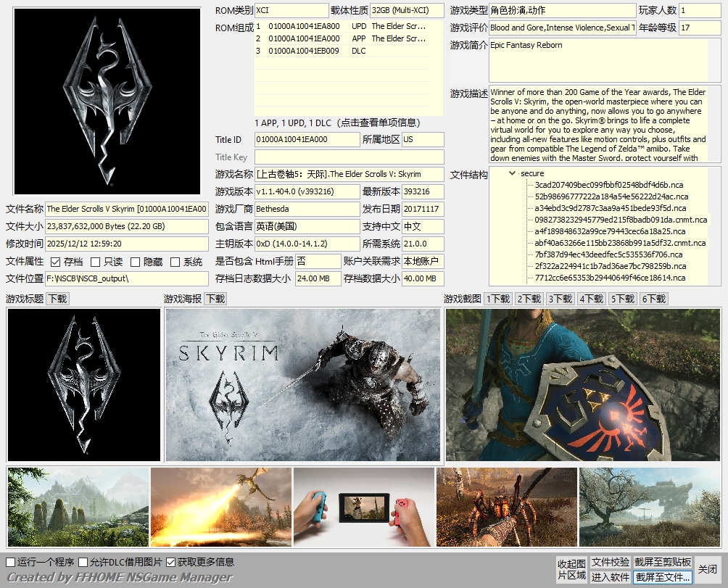Click the 包含语言 field 英语(美国)

(x=307, y=226)
